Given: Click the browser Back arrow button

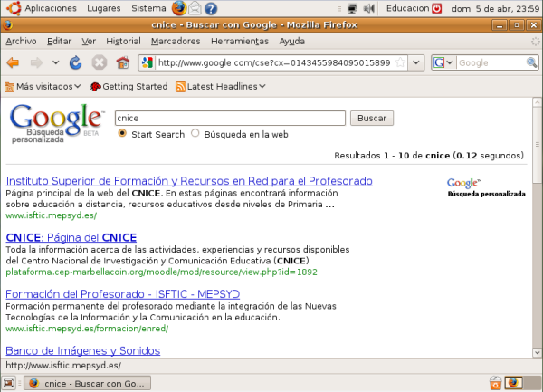Looking at the screenshot, I should point(13,62).
